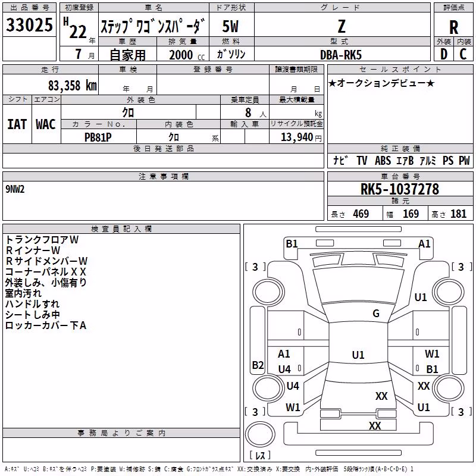Click inspector note コーナーパネルＸＸ

pos(46,272)
